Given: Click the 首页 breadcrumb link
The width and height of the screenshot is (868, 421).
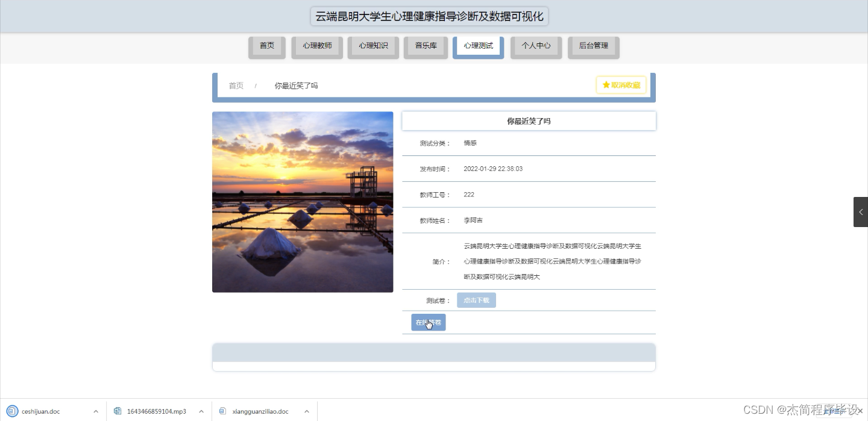Looking at the screenshot, I should (x=236, y=85).
